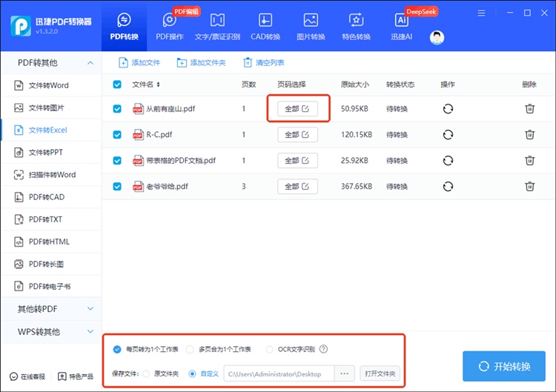Collapse the PDF转其他 sidebar section

pos(90,63)
